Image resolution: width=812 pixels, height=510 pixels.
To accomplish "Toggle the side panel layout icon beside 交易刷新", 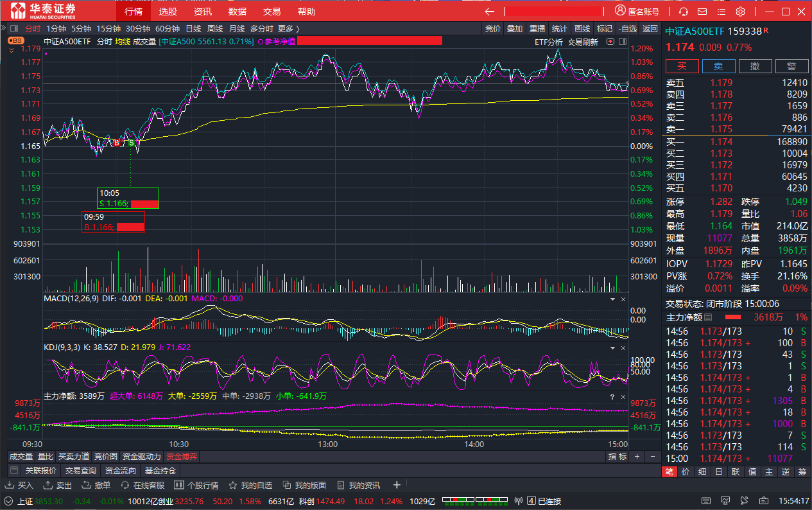I will (610, 42).
